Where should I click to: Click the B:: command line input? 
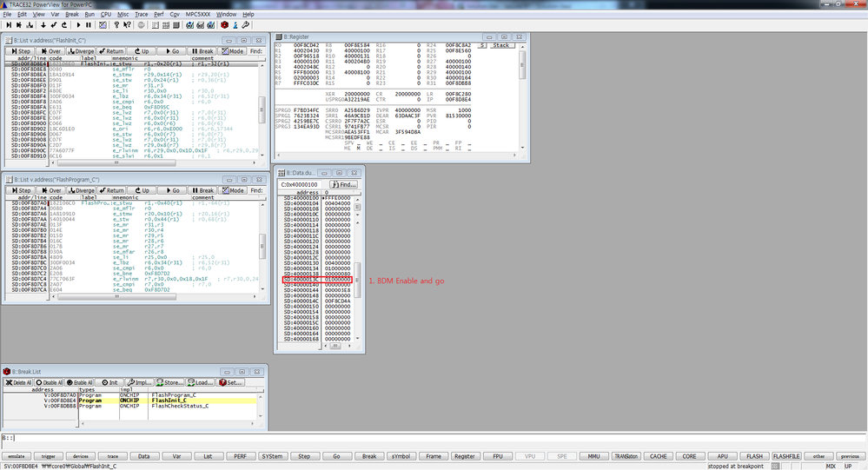pos(434,438)
